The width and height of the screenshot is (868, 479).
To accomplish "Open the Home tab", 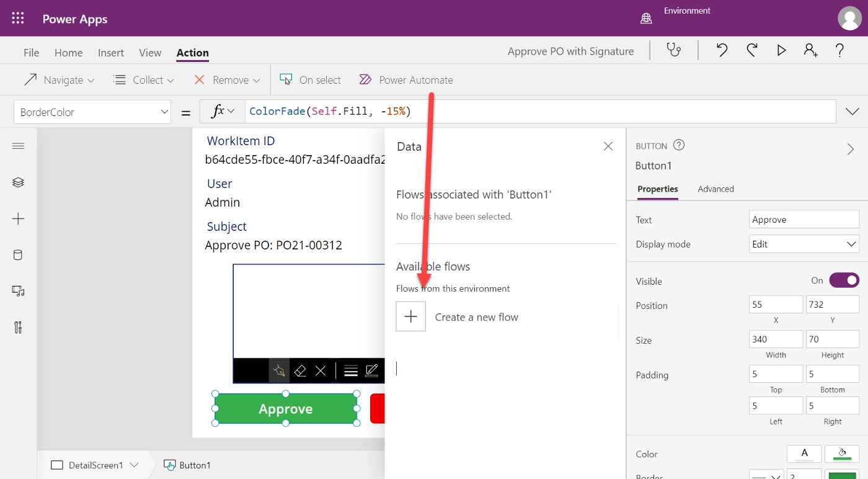I will pyautogui.click(x=68, y=53).
